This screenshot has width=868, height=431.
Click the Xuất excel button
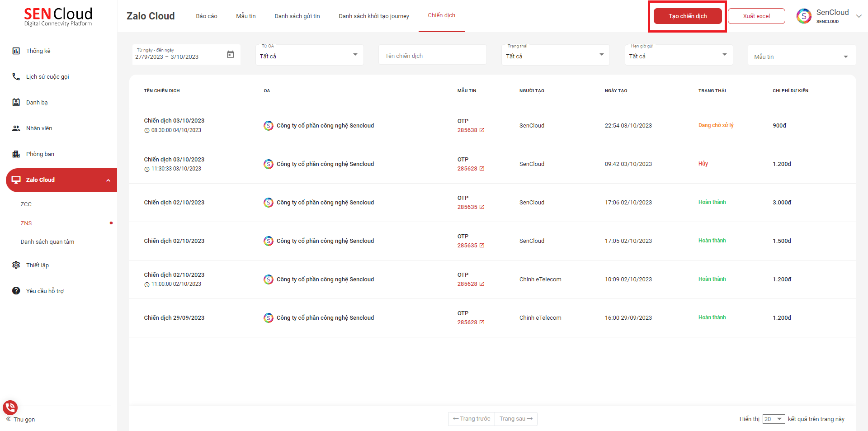tap(756, 16)
